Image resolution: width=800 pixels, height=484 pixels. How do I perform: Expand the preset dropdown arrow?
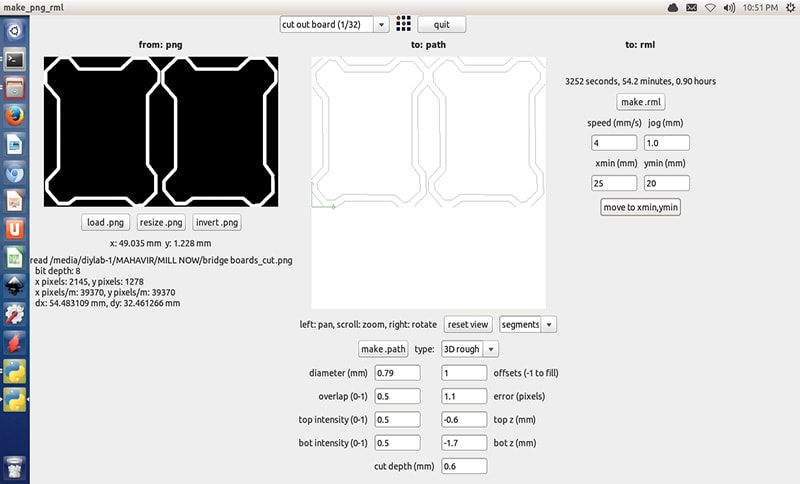tap(382, 24)
